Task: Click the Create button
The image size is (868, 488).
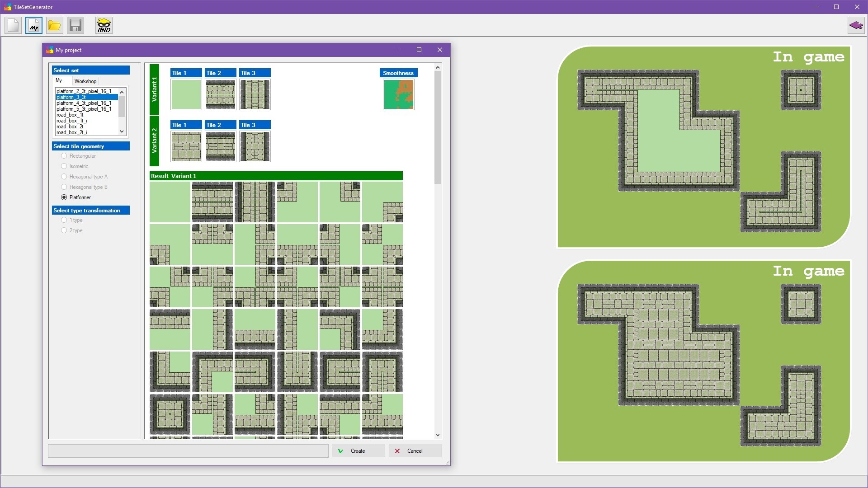Action: coord(358,450)
